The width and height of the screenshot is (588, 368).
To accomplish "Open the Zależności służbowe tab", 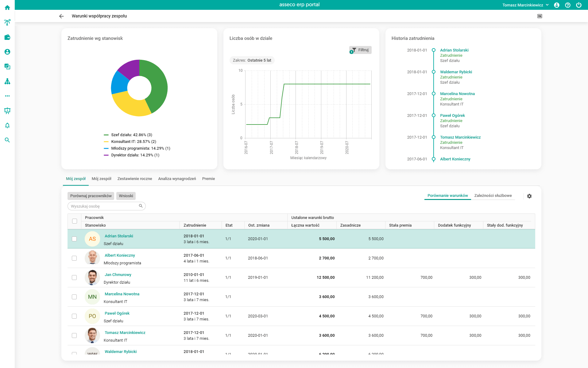I will tap(493, 196).
